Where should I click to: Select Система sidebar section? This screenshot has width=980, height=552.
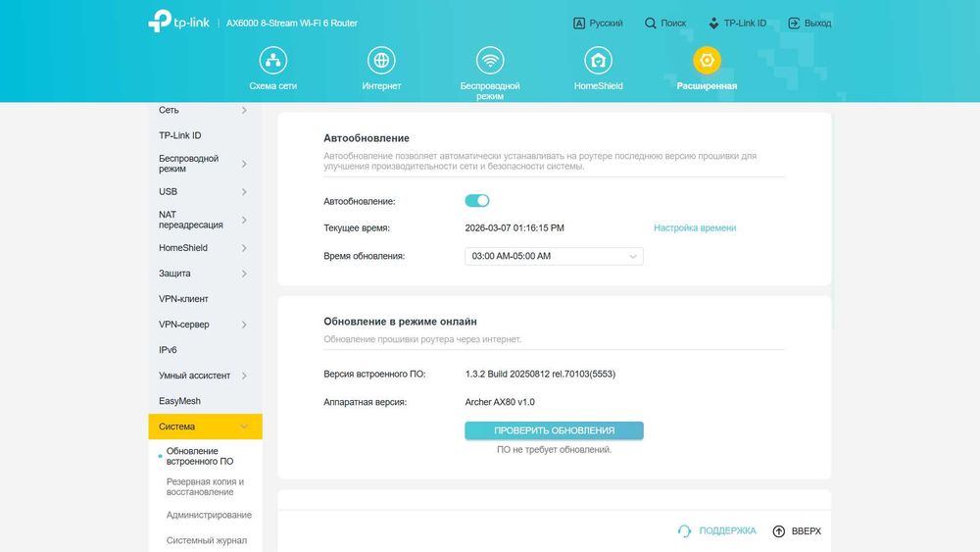coord(205,427)
